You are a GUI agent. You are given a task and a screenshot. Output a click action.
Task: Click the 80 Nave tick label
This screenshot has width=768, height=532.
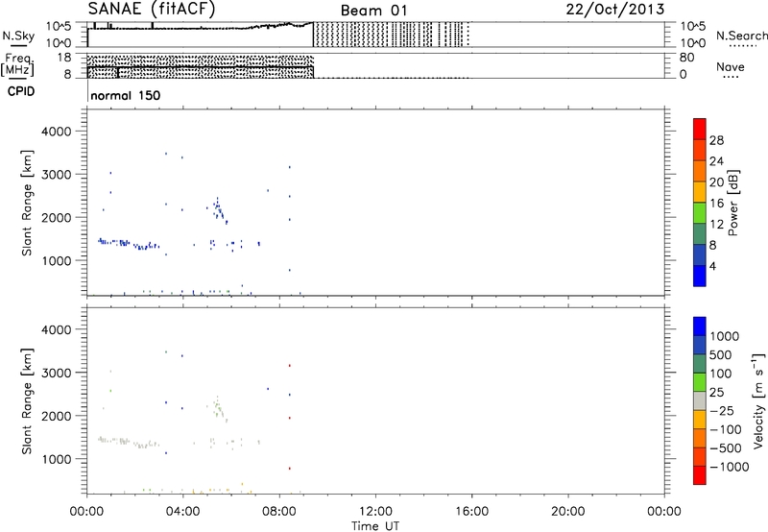pyautogui.click(x=686, y=58)
